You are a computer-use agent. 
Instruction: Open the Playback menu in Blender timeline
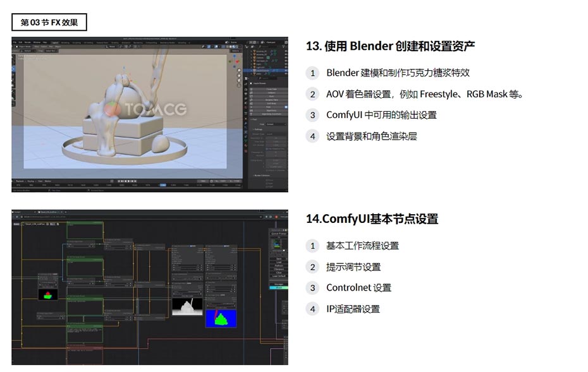click(x=20, y=181)
